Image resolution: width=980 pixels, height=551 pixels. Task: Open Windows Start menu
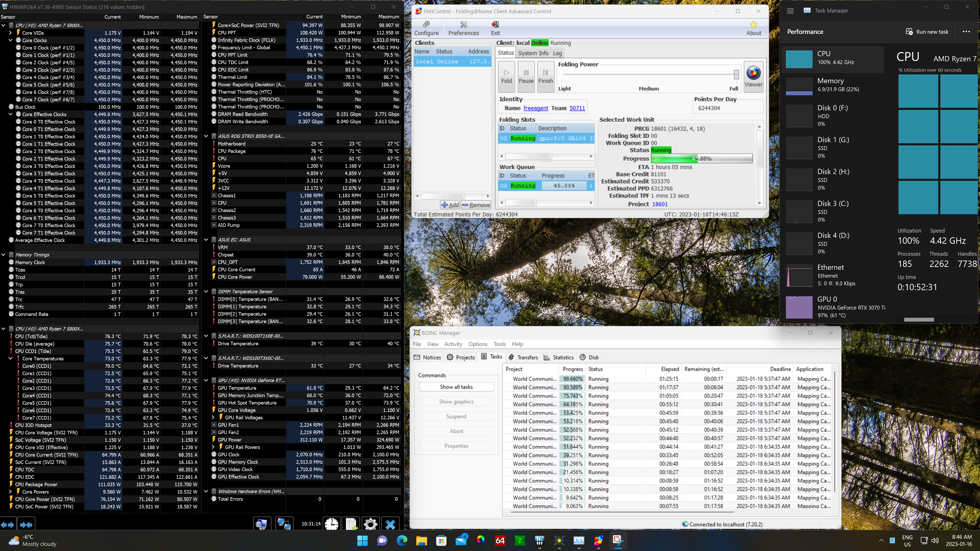(362, 540)
